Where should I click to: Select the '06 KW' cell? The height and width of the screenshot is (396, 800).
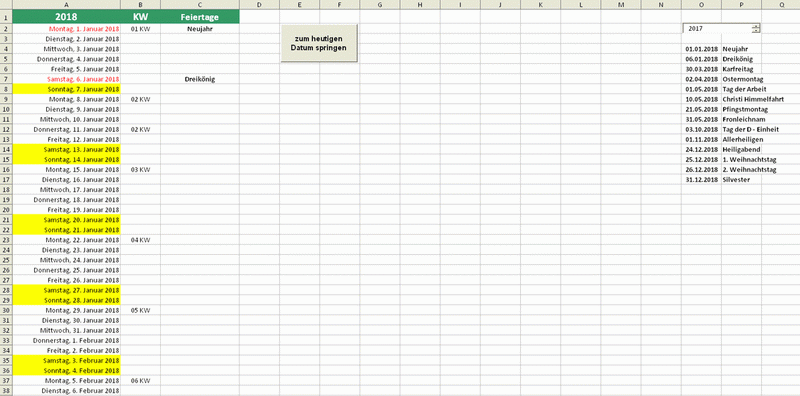pos(140,380)
